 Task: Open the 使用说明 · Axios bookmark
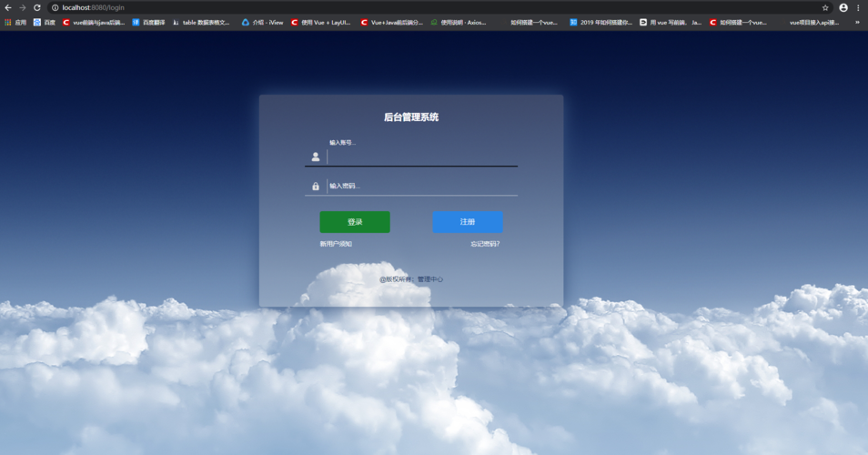(459, 23)
